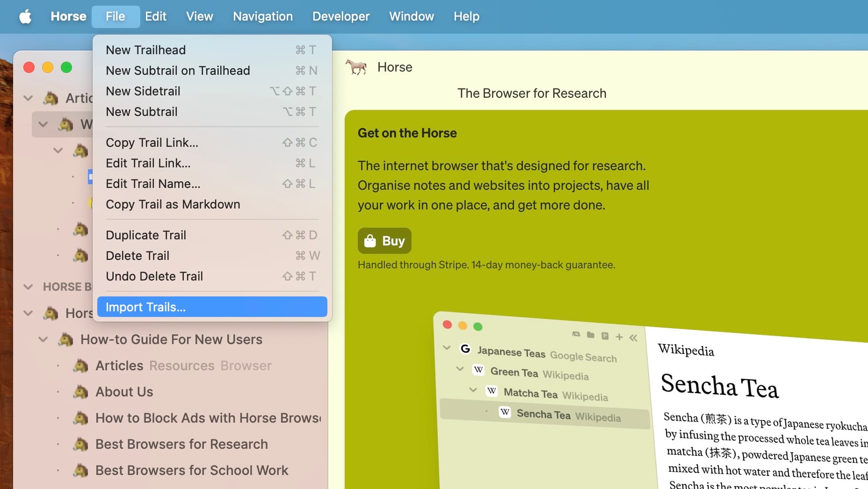Viewport: 868px width, 489px height.
Task: Click the Google icon next to Japanese Teas
Action: coord(465,349)
